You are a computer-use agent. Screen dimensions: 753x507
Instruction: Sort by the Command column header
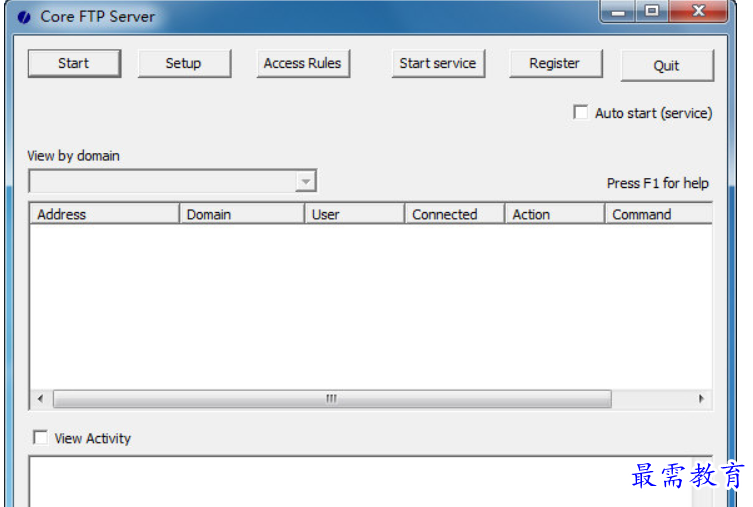point(658,214)
